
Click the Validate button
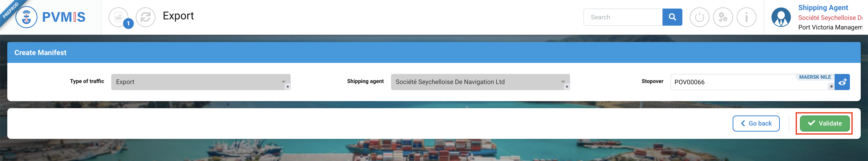tap(825, 124)
